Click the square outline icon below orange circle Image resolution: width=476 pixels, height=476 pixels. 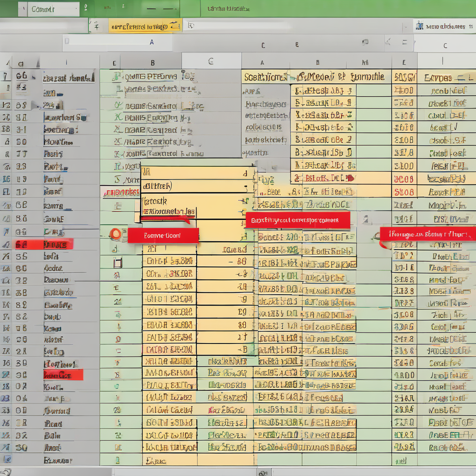(118, 263)
